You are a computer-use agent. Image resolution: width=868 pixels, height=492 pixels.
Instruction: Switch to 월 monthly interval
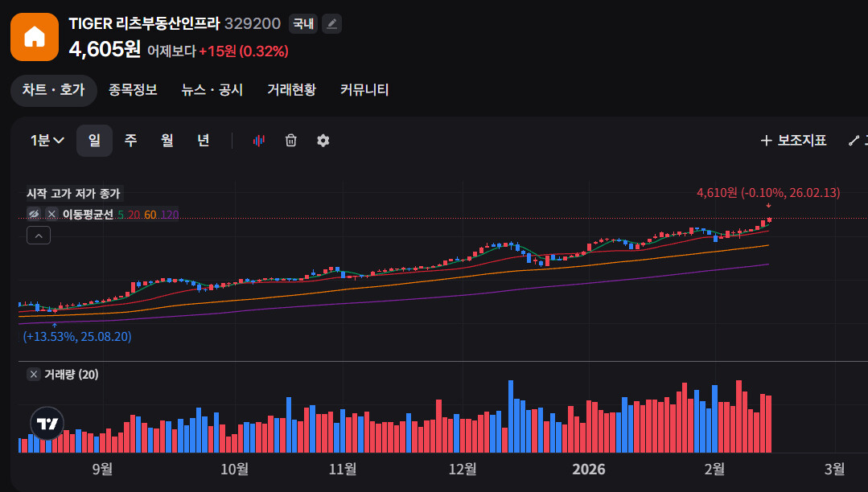(167, 141)
